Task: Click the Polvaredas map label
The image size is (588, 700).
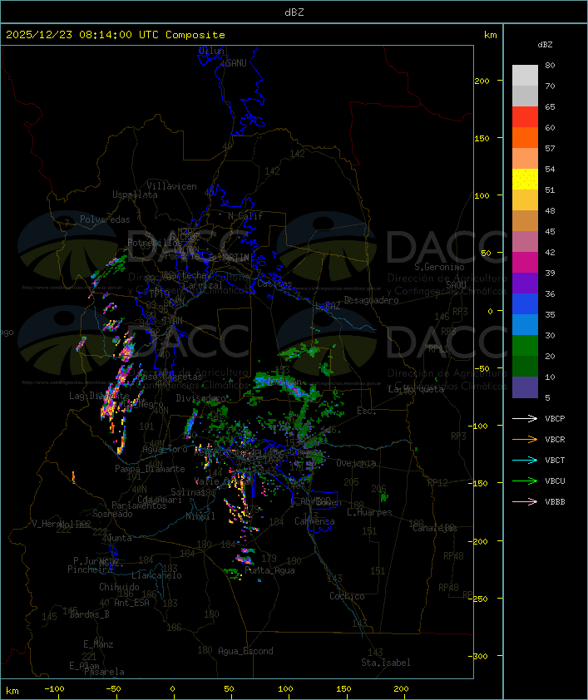Action: [105, 219]
